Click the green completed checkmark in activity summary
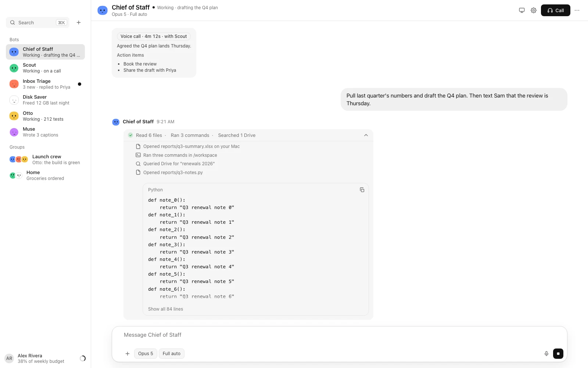Screen dimensions: 588x368 click(x=130, y=135)
